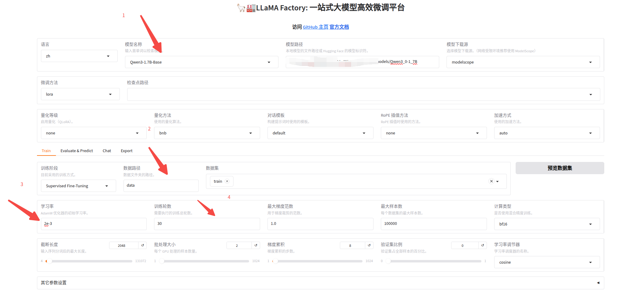Open the quantization method bnb dropdown
Screen dimensions: 644x293
click(x=207, y=133)
